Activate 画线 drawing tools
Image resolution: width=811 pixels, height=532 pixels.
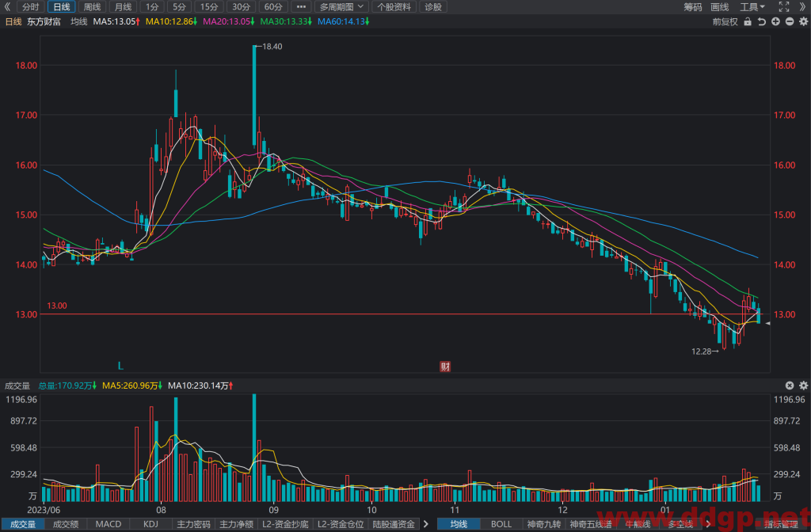click(x=719, y=6)
